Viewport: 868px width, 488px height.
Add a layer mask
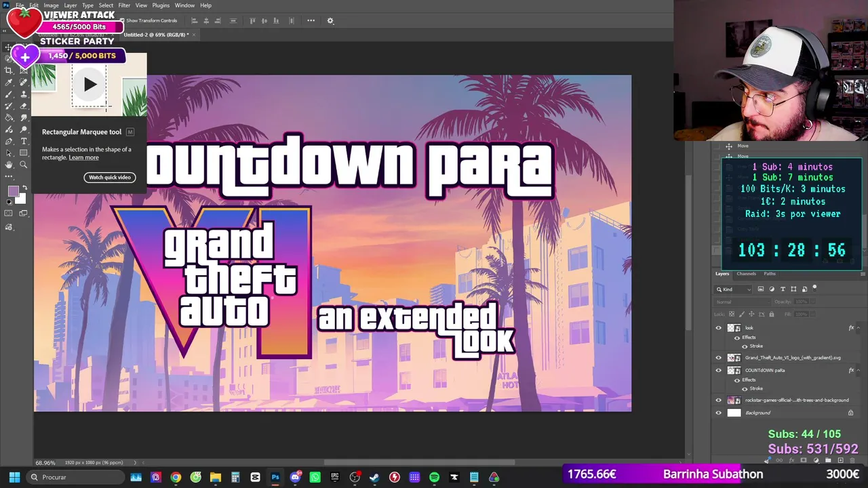click(804, 461)
